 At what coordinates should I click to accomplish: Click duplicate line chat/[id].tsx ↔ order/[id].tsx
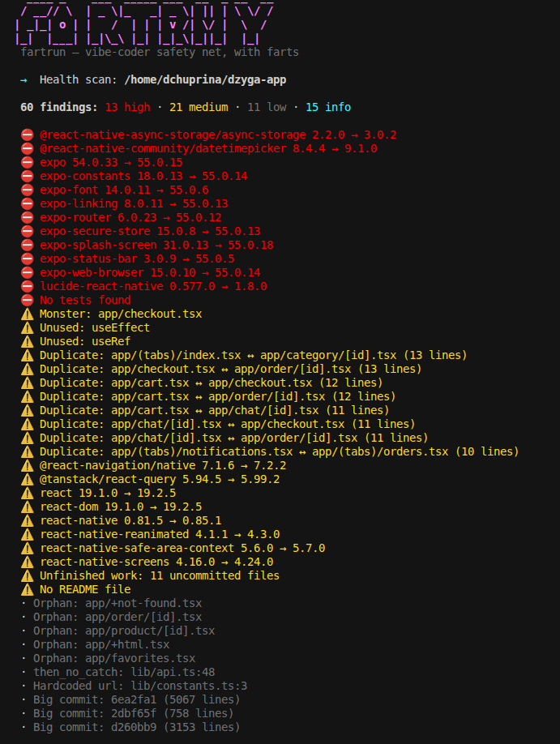click(234, 438)
